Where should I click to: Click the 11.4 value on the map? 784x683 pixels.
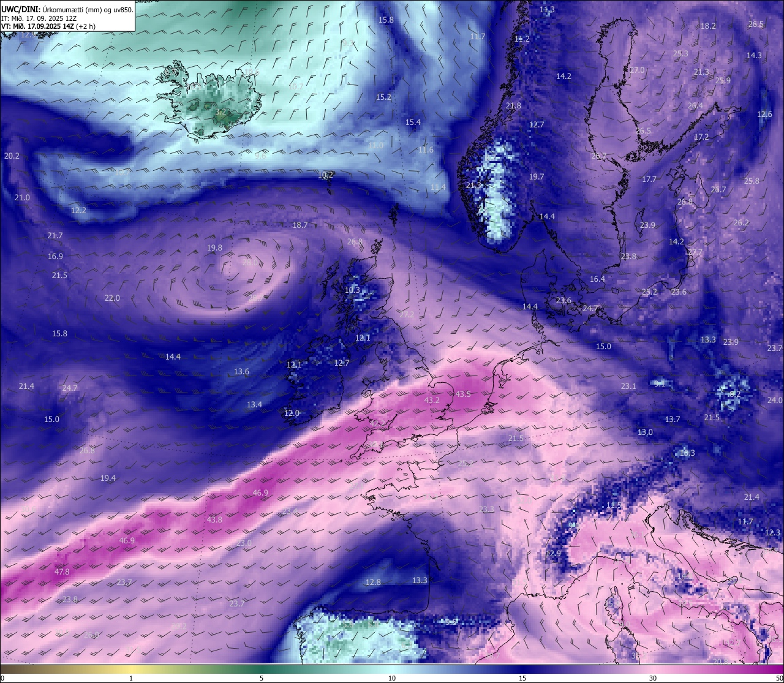pyautogui.click(x=438, y=187)
